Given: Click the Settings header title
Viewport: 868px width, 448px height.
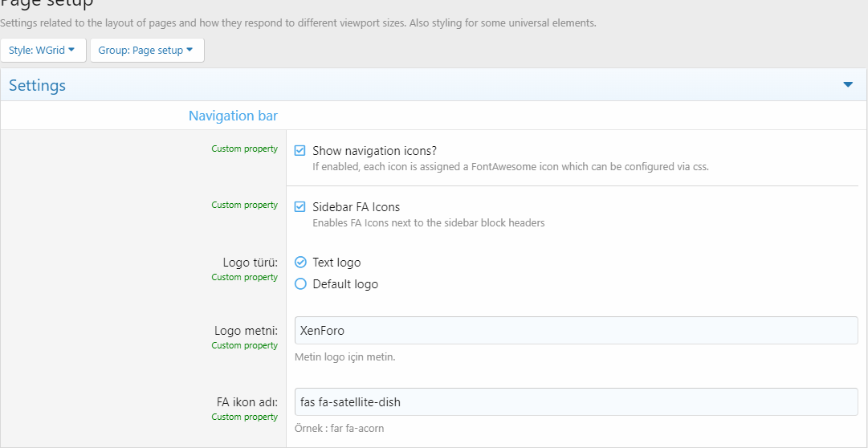Looking at the screenshot, I should click(37, 85).
